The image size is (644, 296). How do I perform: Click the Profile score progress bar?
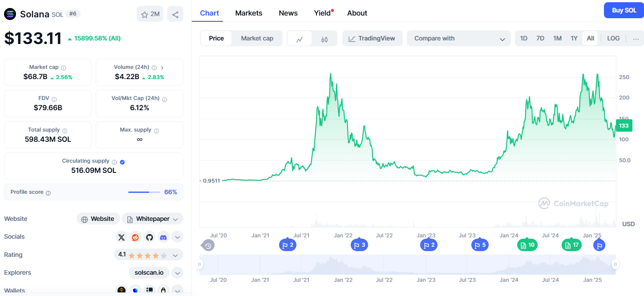click(143, 192)
